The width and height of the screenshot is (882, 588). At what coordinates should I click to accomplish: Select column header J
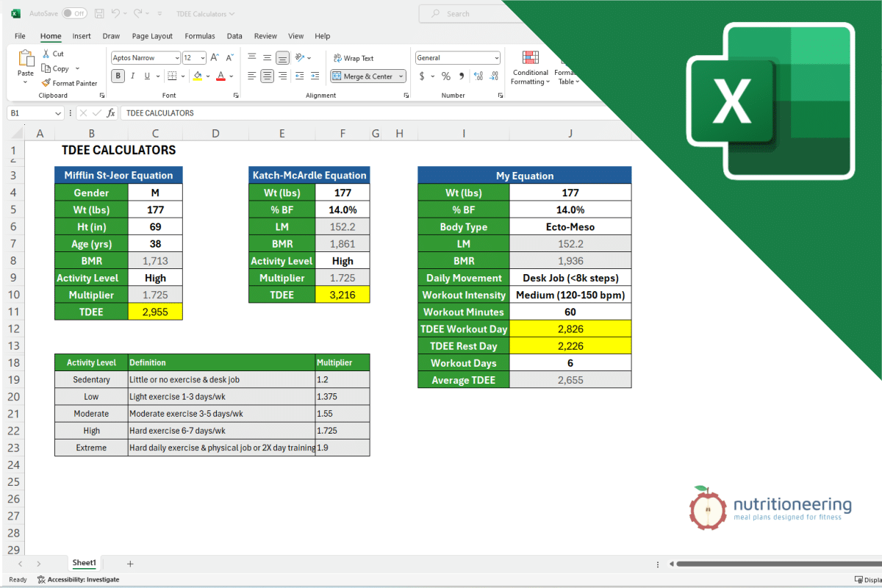point(570,133)
